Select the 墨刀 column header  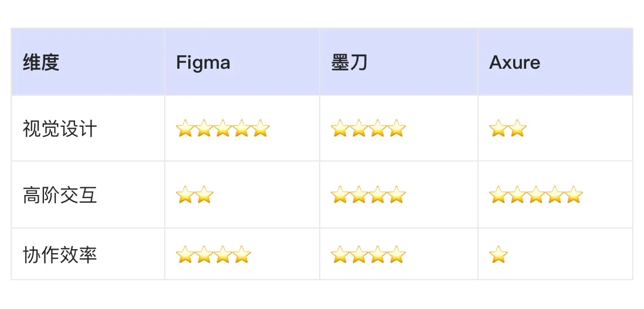tap(349, 62)
